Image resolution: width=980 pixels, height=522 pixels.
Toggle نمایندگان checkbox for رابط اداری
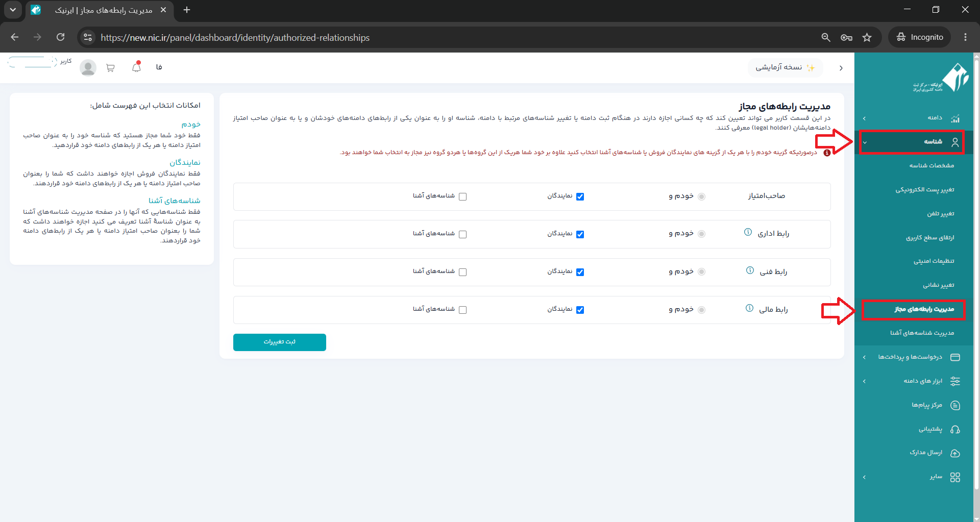point(580,234)
